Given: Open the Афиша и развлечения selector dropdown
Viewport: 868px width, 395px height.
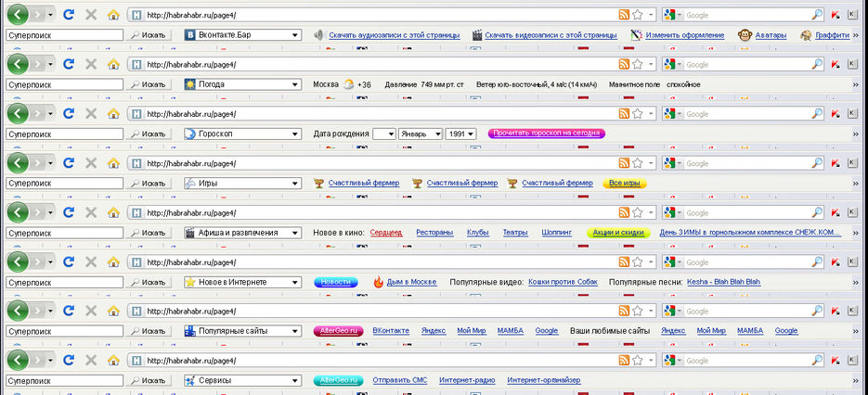Looking at the screenshot, I should [x=242, y=233].
